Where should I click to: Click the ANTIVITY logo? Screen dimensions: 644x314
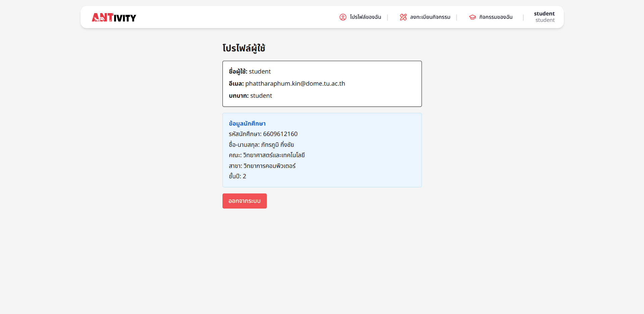[114, 17]
